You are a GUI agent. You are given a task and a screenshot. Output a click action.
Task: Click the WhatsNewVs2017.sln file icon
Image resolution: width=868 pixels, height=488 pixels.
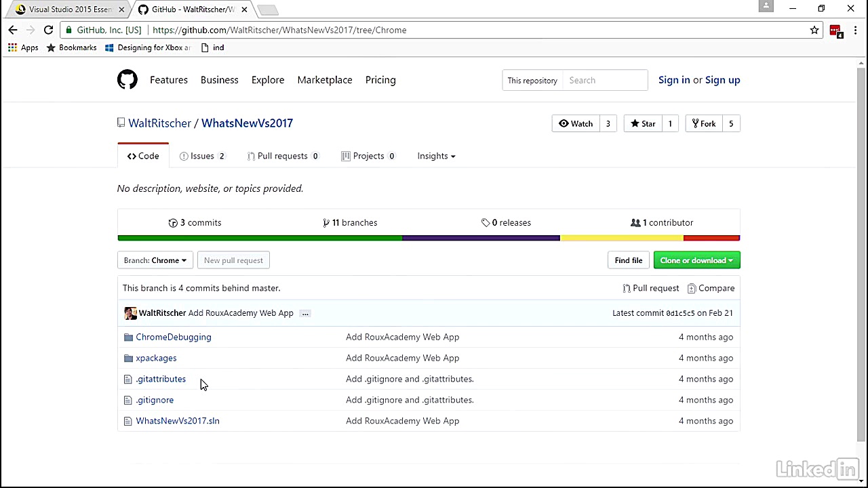(x=127, y=421)
